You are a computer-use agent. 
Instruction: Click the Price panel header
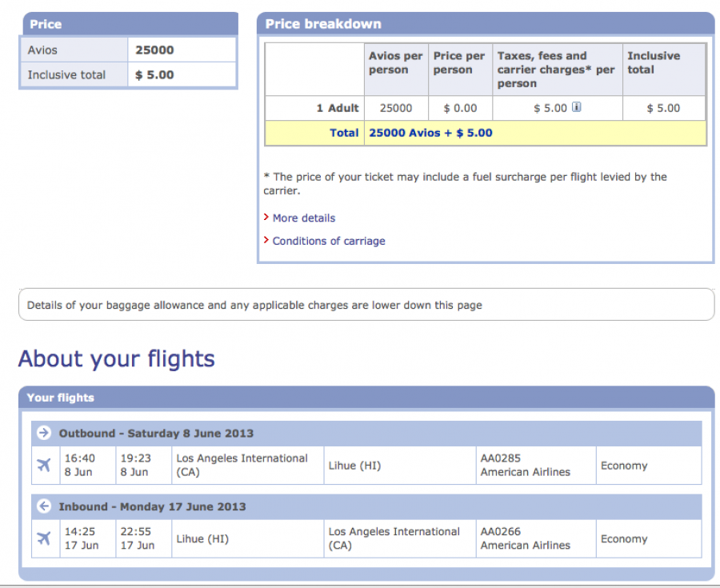(x=129, y=24)
